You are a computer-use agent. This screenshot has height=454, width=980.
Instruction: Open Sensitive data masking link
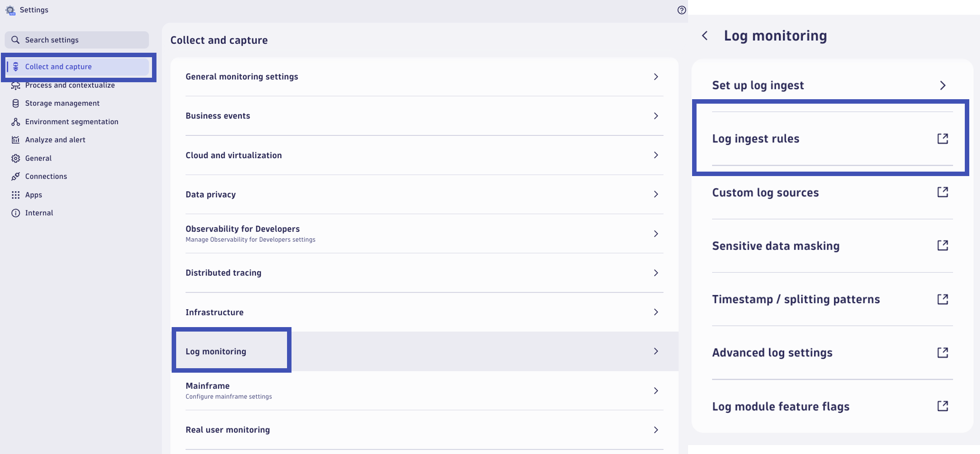pos(832,245)
